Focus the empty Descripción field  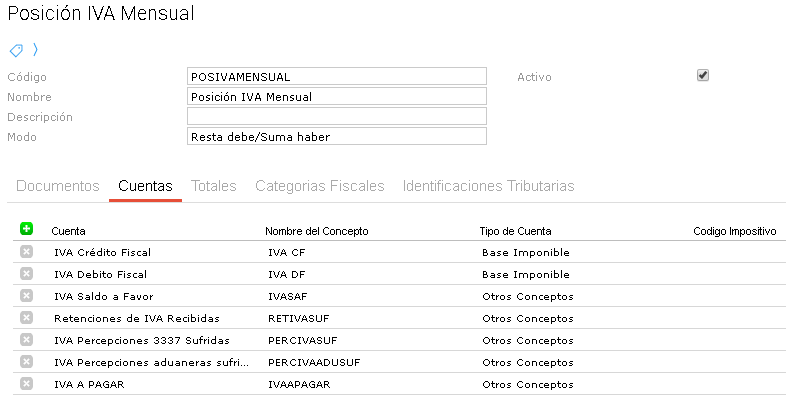336,116
